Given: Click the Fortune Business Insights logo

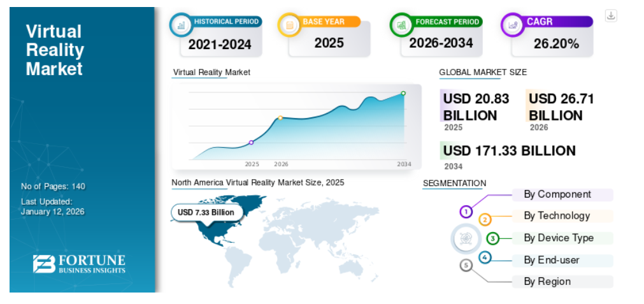Looking at the screenshot, I should 79,263.
